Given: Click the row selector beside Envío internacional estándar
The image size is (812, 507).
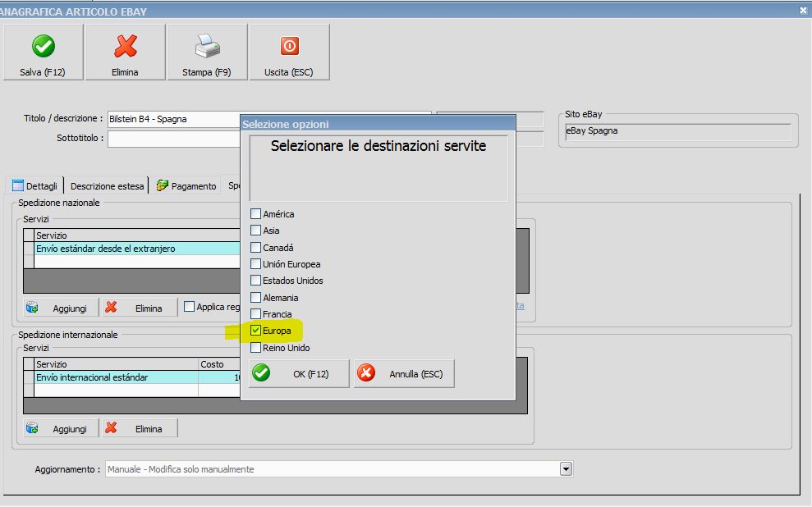Looking at the screenshot, I should (29, 377).
